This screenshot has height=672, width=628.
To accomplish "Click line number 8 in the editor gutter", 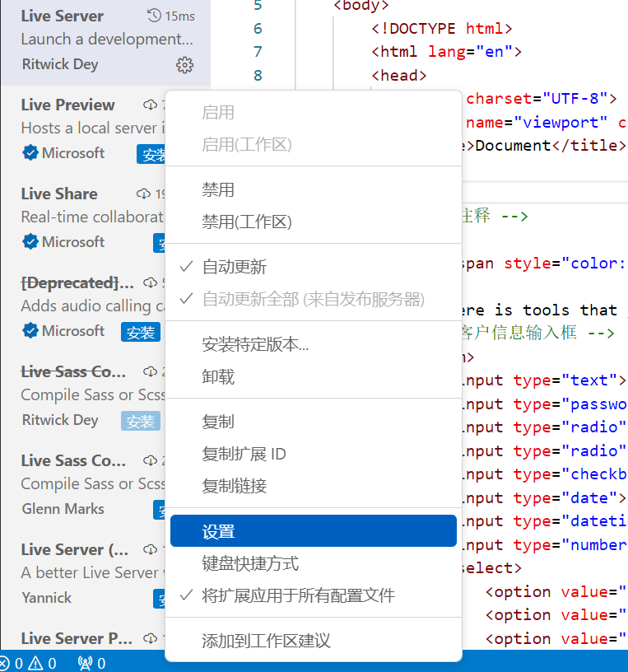I will [258, 76].
